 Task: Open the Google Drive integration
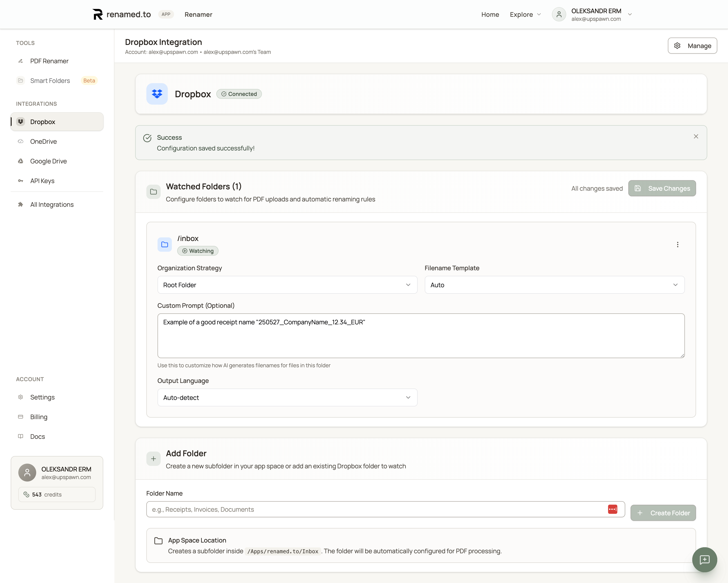[48, 161]
